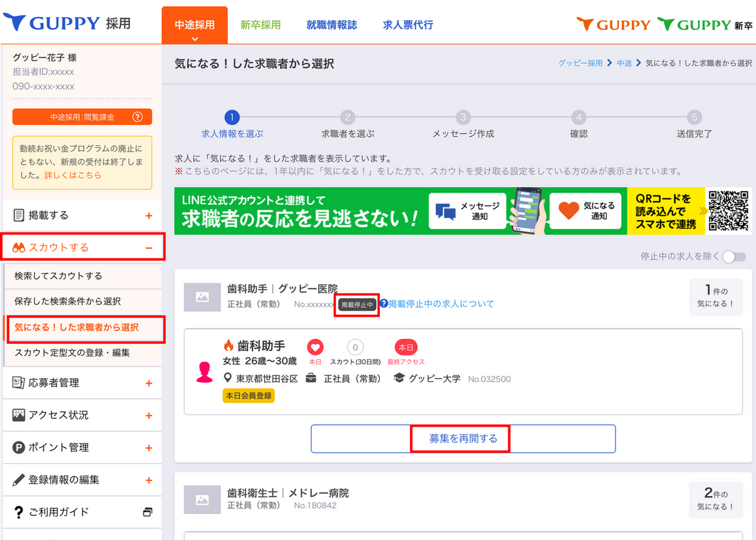
Task: Click the 中途採用:閲覧課金 orange badge
Action: click(83, 117)
